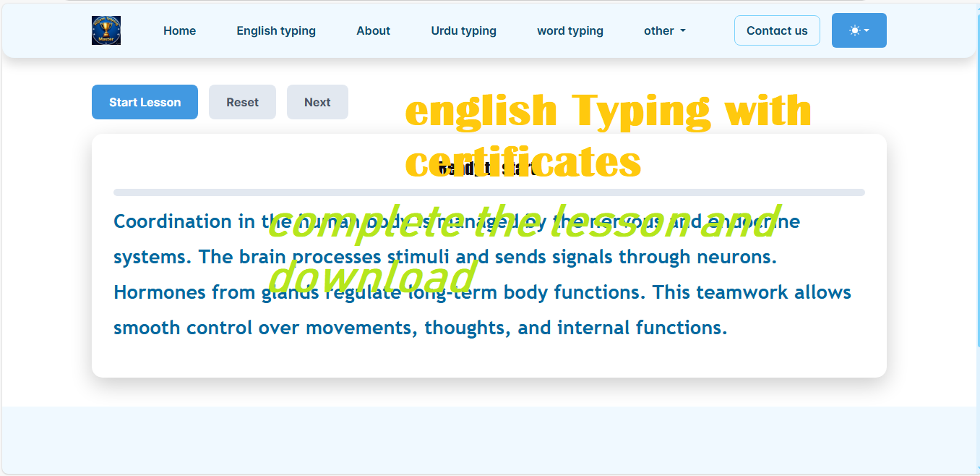This screenshot has height=476, width=980.
Task: Click the yellow 'english Typing with certificates' heading
Action: [x=607, y=112]
